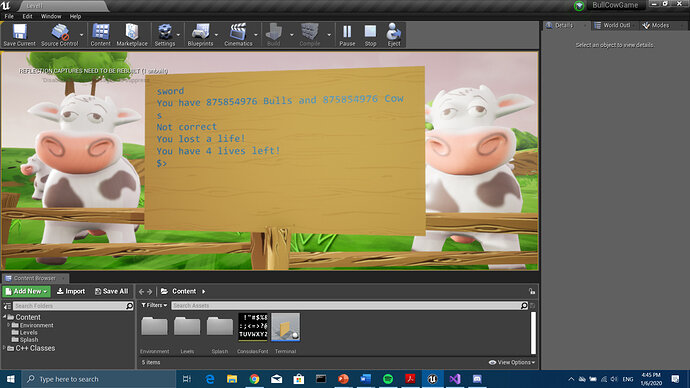Viewport: 690px width, 388px height.
Task: Click the taskbar search box
Action: tap(99, 379)
